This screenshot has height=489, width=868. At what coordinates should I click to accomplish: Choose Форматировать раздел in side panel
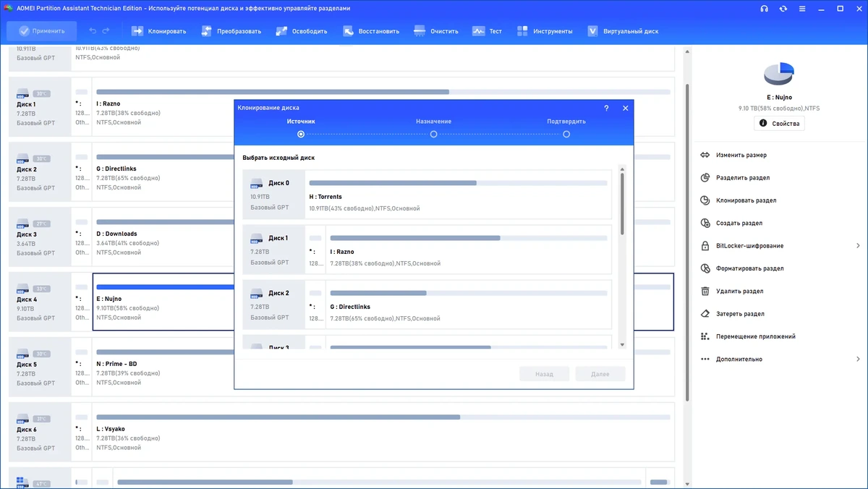(x=749, y=268)
